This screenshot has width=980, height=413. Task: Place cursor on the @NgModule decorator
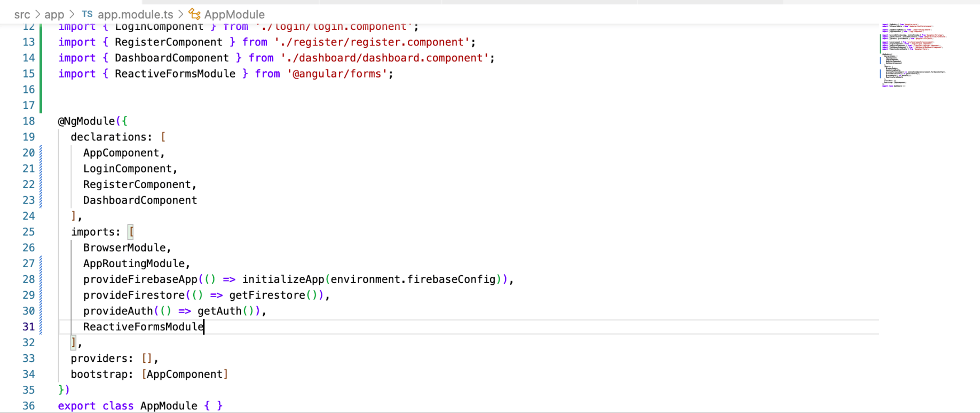86,121
